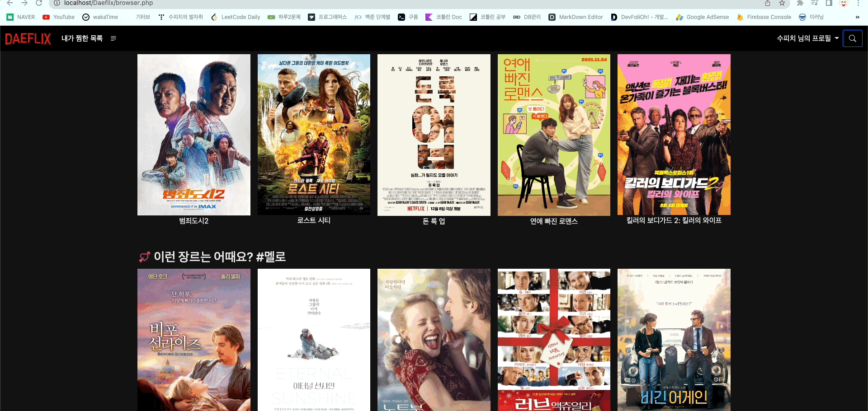Open the 하루2문제 bookmark

(x=284, y=17)
